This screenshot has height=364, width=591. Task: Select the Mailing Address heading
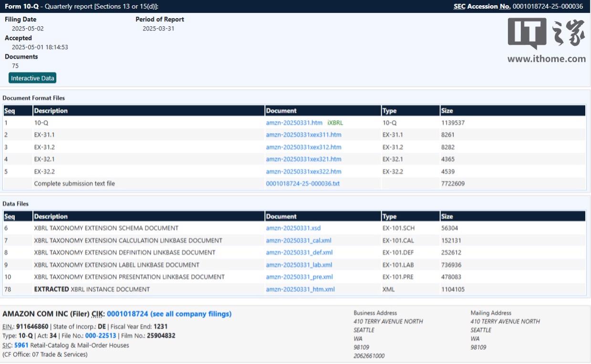coord(492,313)
